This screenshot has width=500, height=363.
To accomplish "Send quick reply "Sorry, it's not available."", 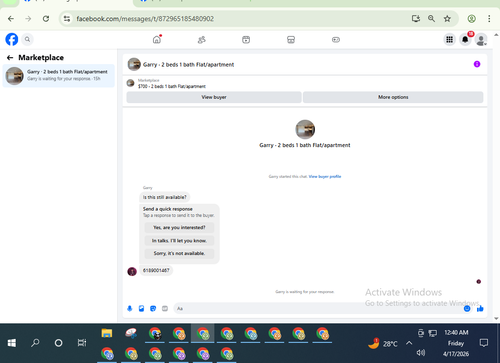I will click(179, 253).
